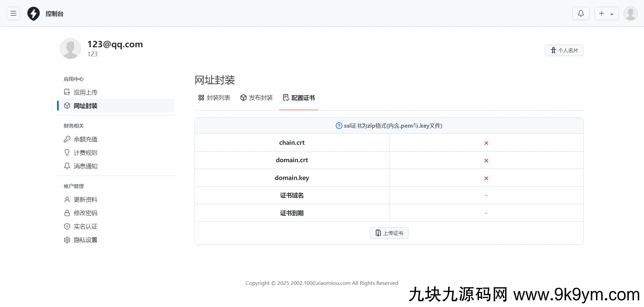The height and width of the screenshot is (307, 644).
Task: Expand the plus create dropdown
Action: (606, 13)
